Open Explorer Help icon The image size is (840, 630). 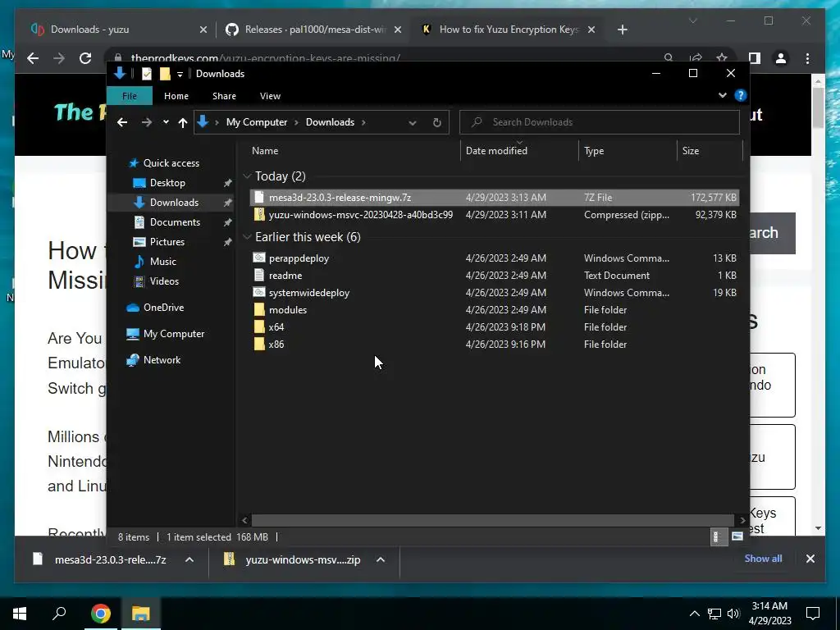pyautogui.click(x=741, y=95)
